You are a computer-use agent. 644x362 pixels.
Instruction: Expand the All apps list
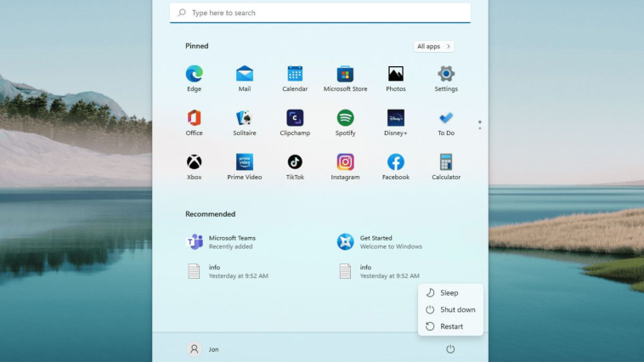tap(433, 47)
